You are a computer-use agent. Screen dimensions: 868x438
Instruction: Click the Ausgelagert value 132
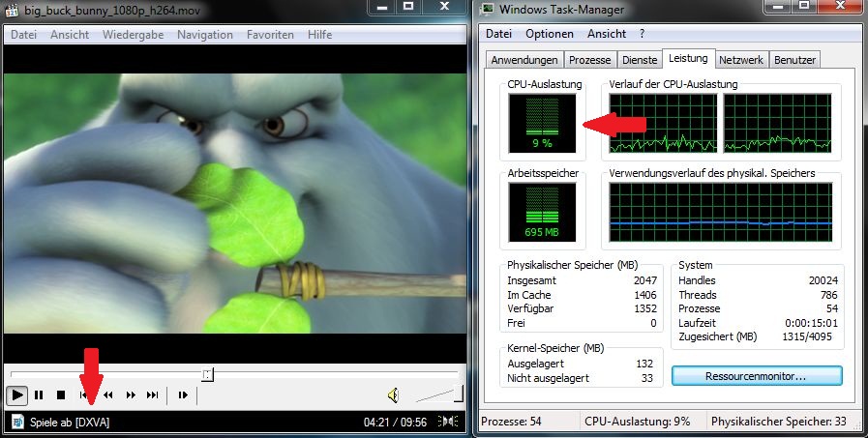tap(644, 364)
